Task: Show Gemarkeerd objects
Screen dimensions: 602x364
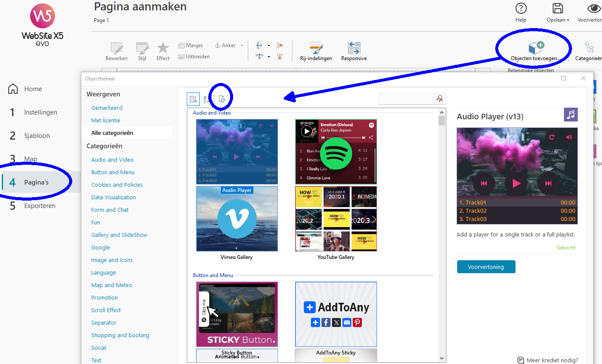Action: tap(107, 108)
